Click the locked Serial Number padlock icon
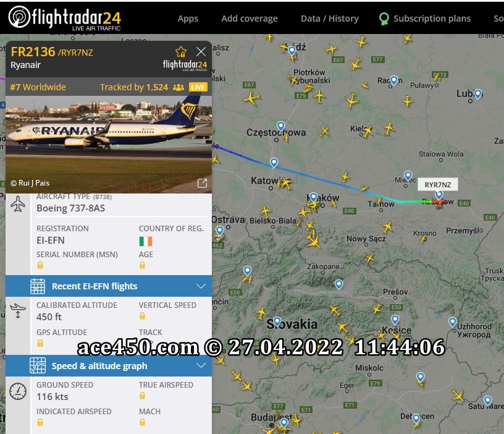This screenshot has width=504, height=434. pyautogui.click(x=40, y=265)
